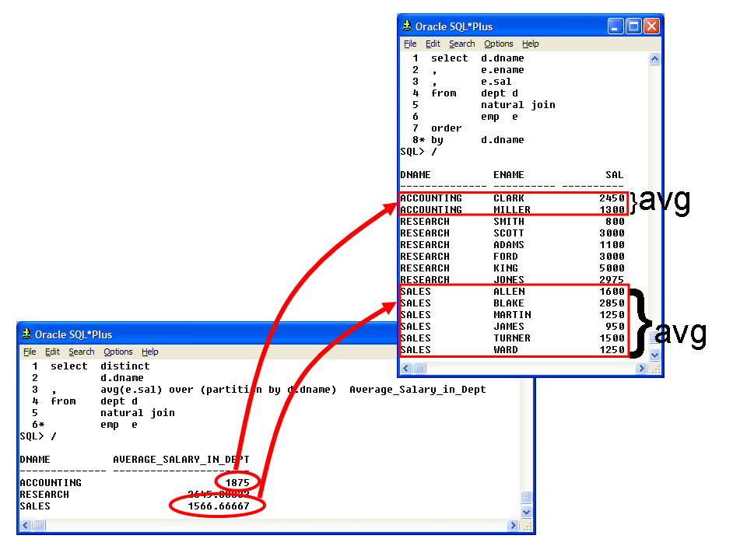Open Help menu in the lower window
The height and width of the screenshot is (560, 747).
pyautogui.click(x=149, y=352)
